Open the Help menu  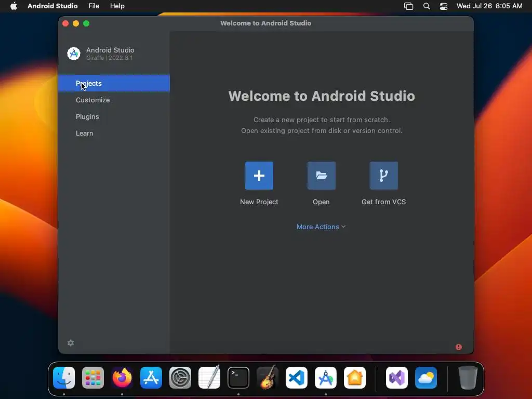point(117,6)
